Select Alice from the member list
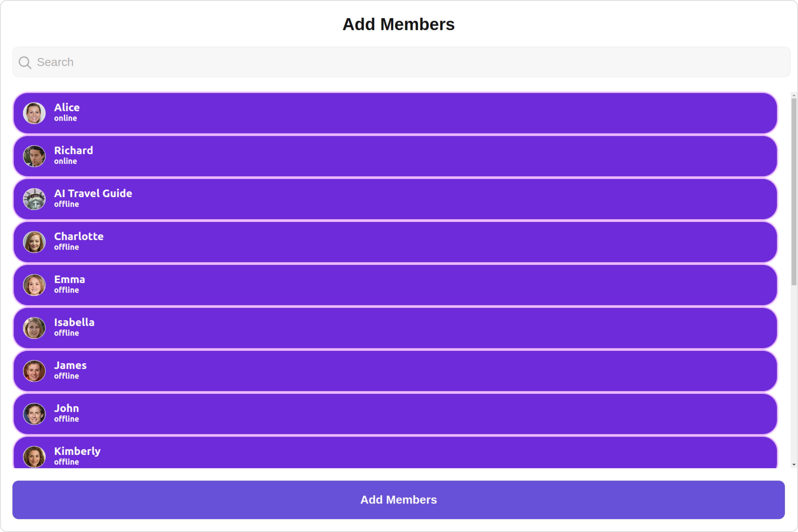The width and height of the screenshot is (798, 532). [x=395, y=113]
